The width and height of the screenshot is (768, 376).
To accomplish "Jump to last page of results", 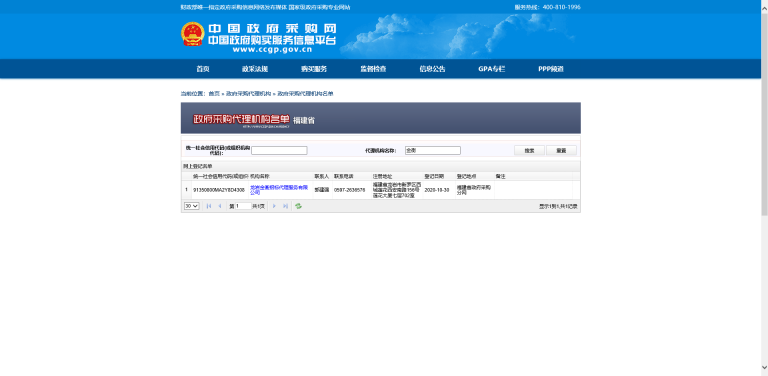I will pos(285,206).
